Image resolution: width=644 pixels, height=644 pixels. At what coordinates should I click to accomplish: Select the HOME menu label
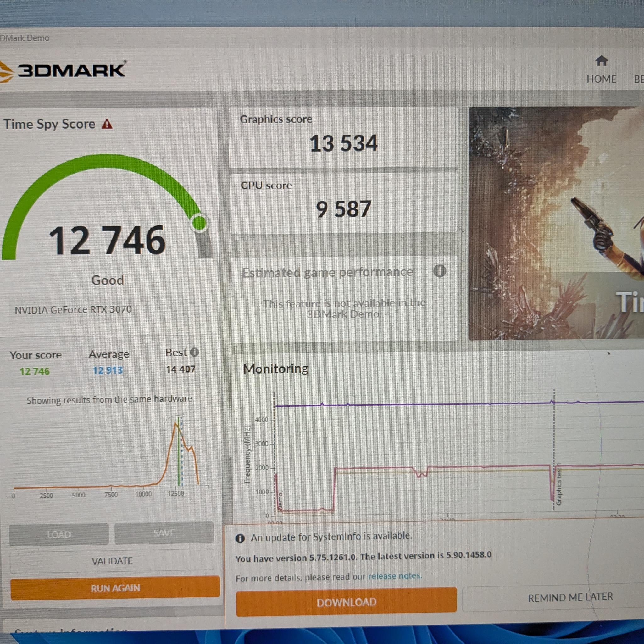click(601, 79)
